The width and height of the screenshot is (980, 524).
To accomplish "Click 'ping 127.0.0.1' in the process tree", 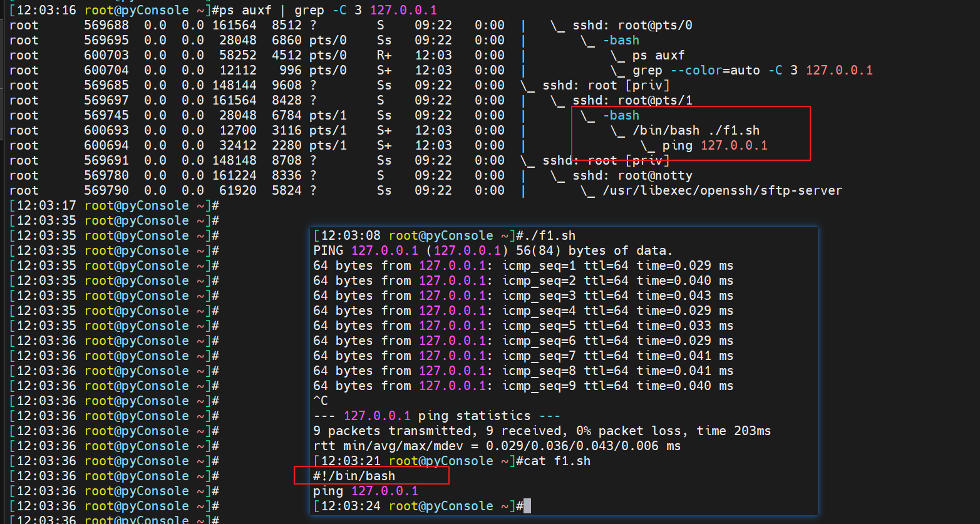I will [715, 145].
